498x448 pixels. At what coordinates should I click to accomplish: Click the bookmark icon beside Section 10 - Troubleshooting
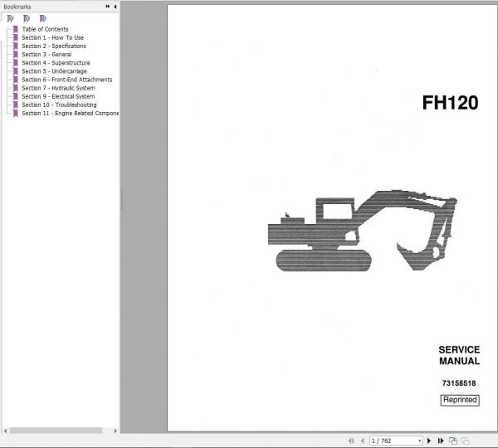click(16, 105)
